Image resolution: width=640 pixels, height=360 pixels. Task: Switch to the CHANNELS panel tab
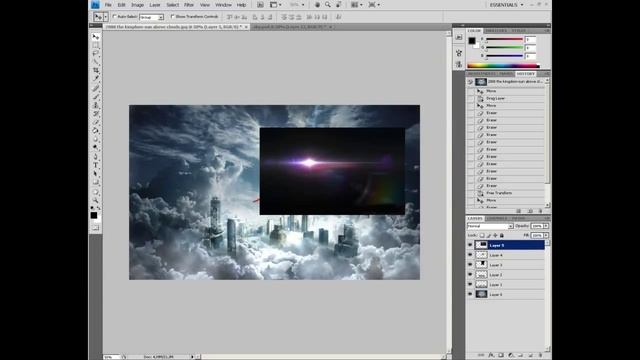[496, 218]
